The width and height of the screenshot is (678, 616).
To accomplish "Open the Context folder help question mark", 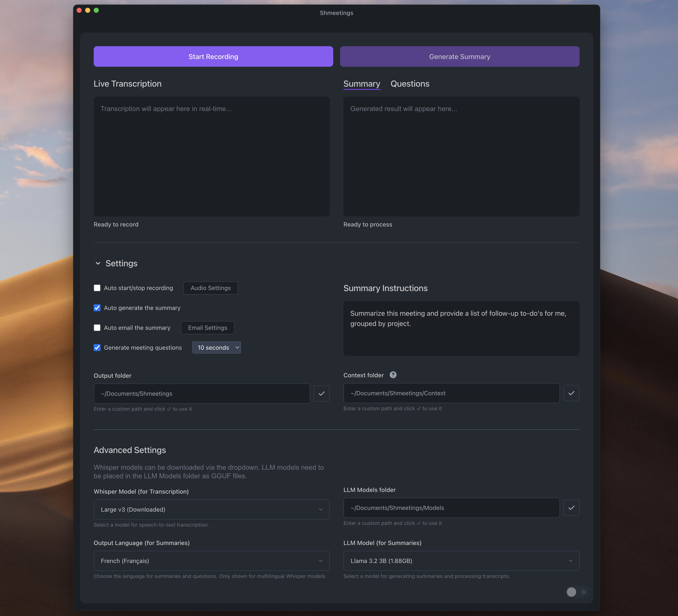I will [x=393, y=375].
